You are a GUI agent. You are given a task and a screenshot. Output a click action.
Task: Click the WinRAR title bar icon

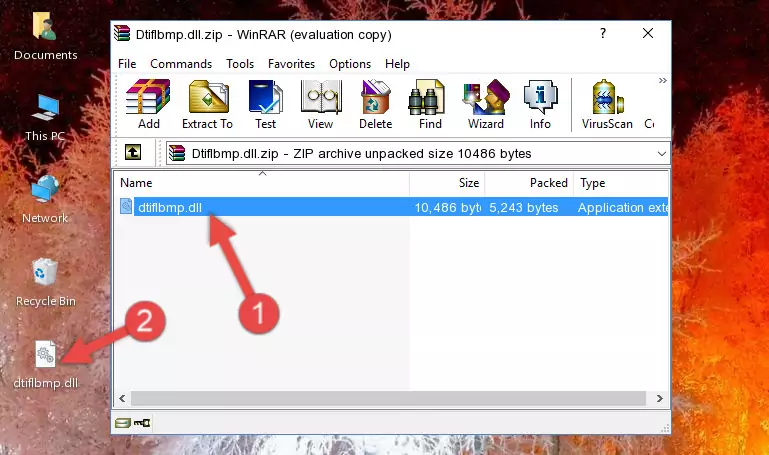point(122,33)
